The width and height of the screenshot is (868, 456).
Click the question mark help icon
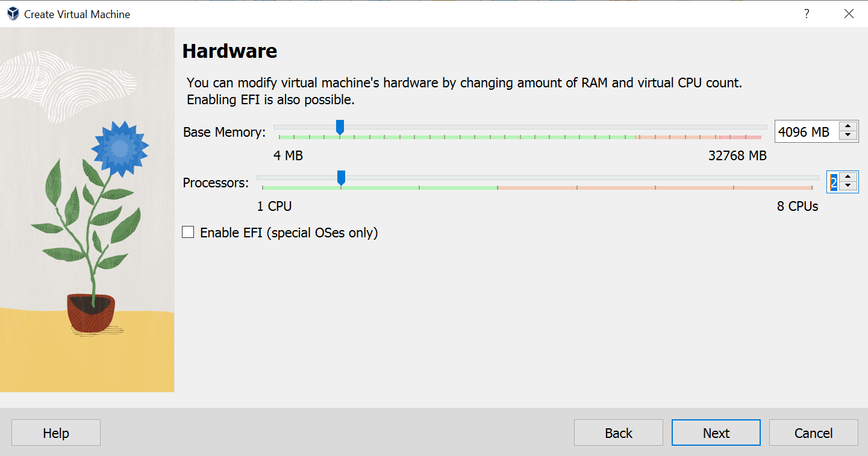pos(807,14)
